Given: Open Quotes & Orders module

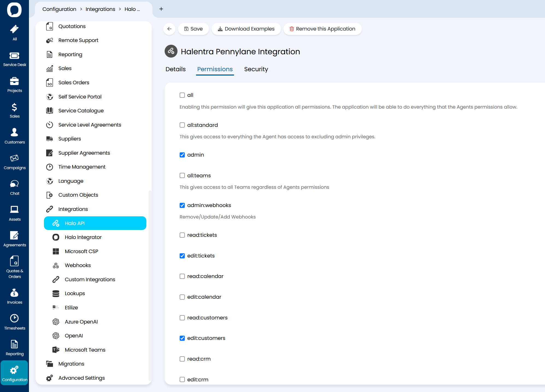Looking at the screenshot, I should 14,267.
